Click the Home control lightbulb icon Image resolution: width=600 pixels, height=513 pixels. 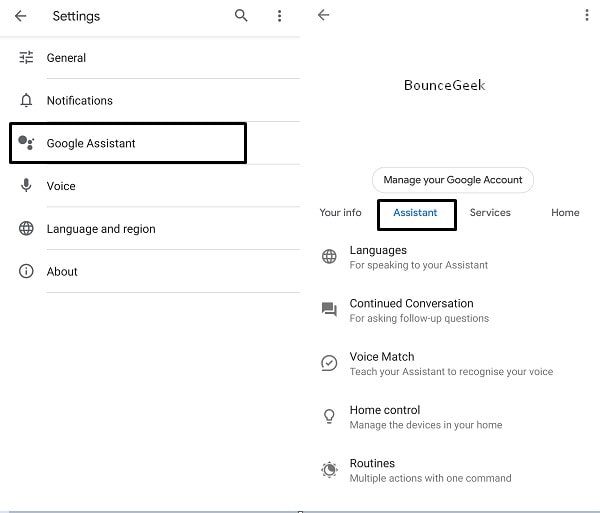329,416
